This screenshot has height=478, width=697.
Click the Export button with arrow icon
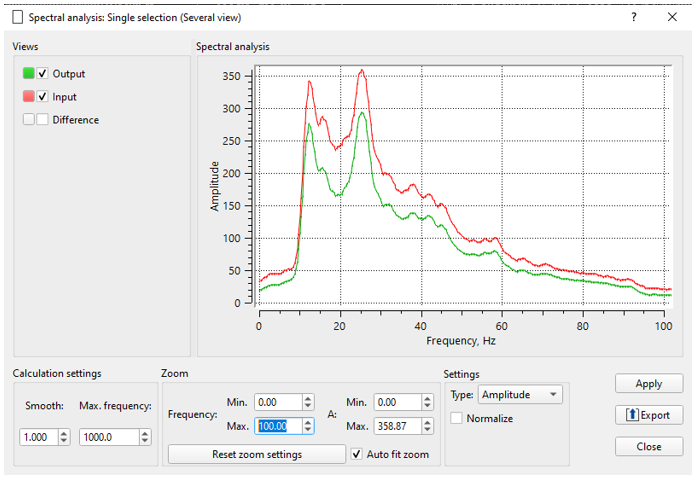649,415
